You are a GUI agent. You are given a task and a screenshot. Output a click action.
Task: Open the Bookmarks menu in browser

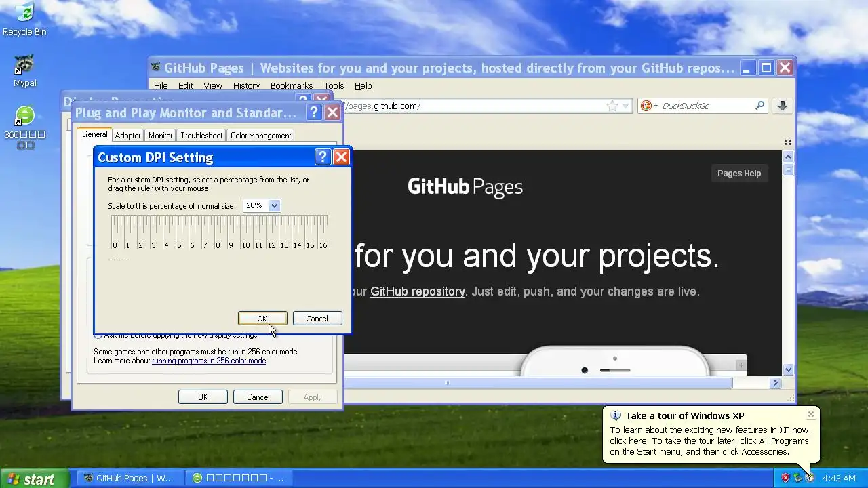pos(292,85)
